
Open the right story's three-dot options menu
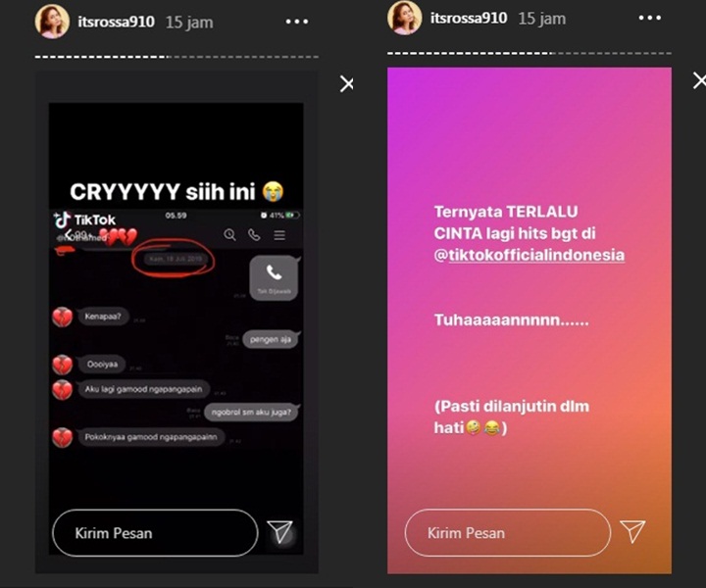[x=650, y=18]
